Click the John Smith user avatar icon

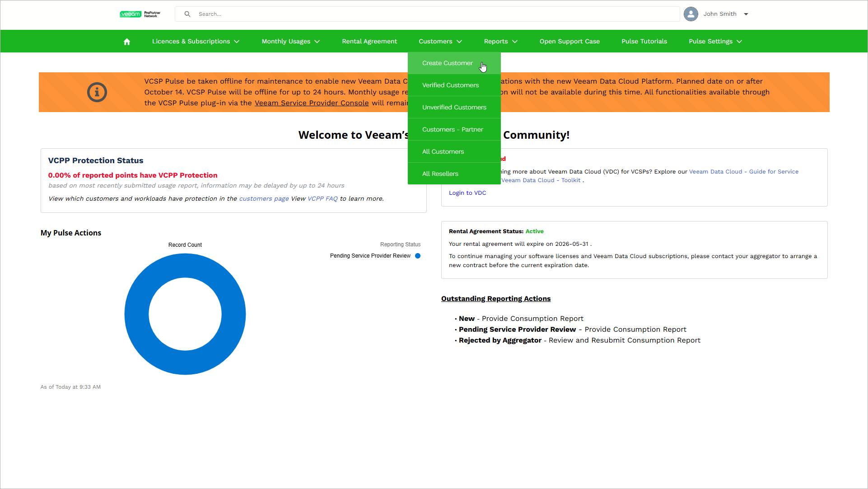(691, 14)
